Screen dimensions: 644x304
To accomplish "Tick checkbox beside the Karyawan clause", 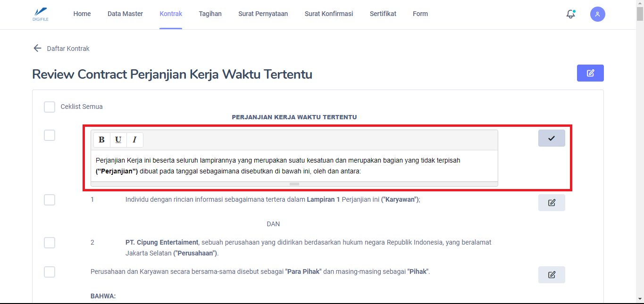I will pyautogui.click(x=50, y=200).
